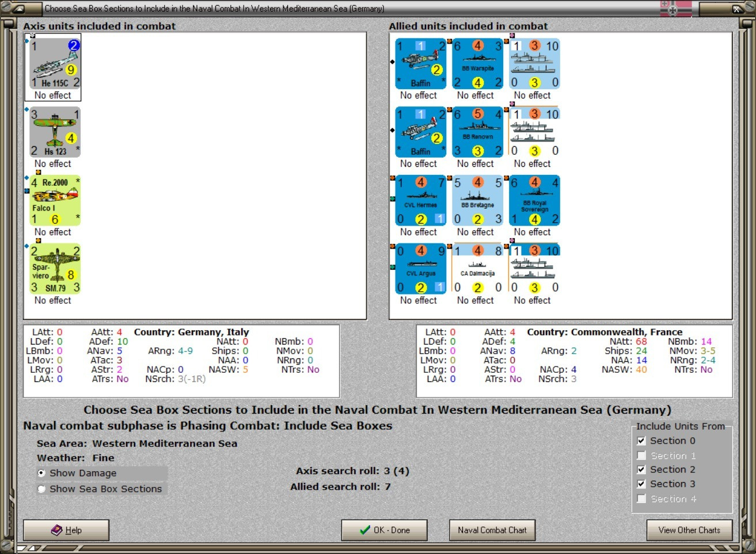Click the convoy counter beside BB Warspite
Image resolution: width=756 pixels, height=554 pixels.
point(535,64)
